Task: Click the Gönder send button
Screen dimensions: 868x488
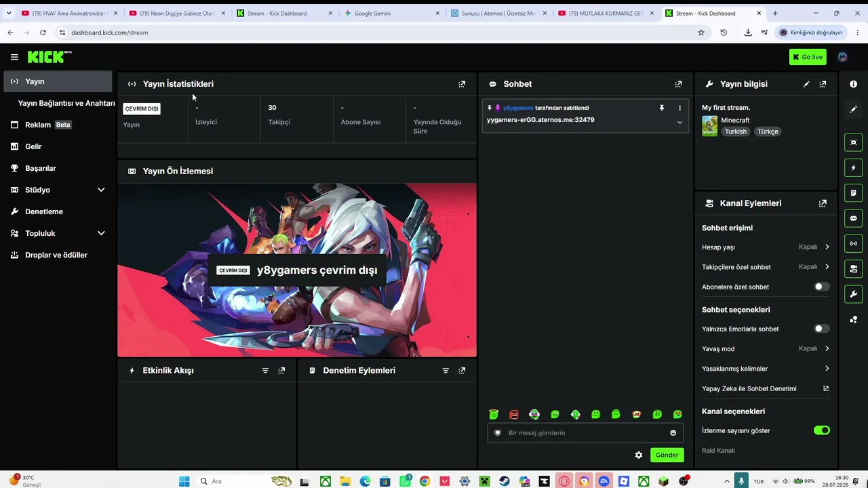Action: [667, 455]
